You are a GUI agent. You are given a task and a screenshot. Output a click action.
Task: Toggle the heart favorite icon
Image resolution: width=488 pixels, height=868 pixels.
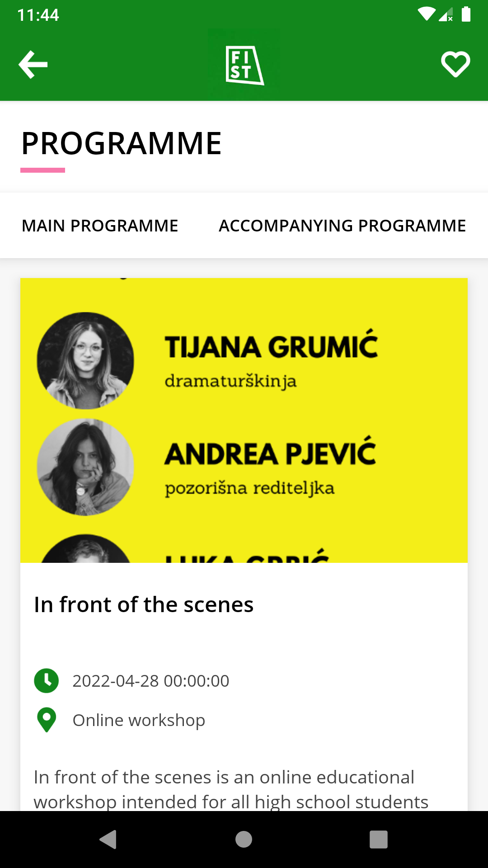455,65
